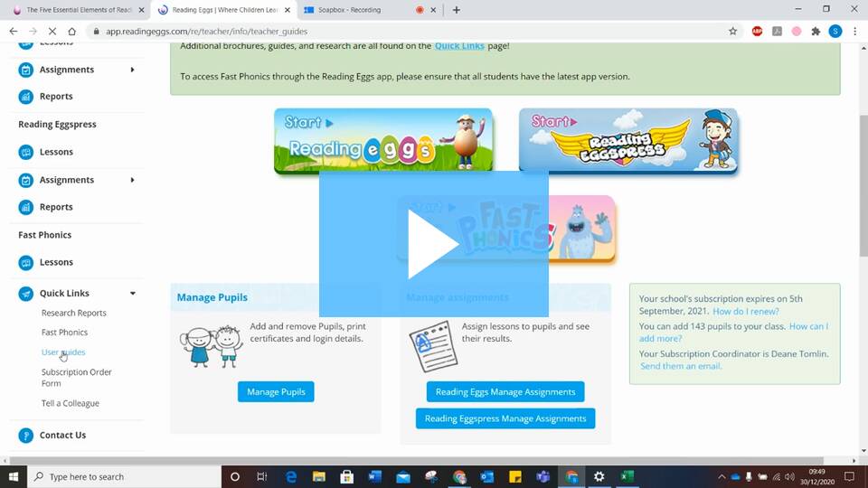The height and width of the screenshot is (488, 868).
Task: Expand the Reading Eggspress Assignments submenu arrow
Action: (x=132, y=180)
